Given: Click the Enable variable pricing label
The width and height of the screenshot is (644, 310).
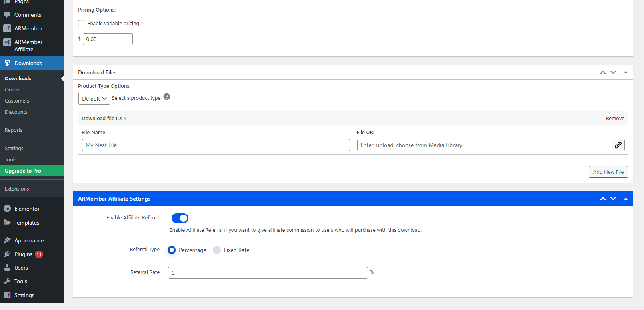Looking at the screenshot, I should pos(113,23).
